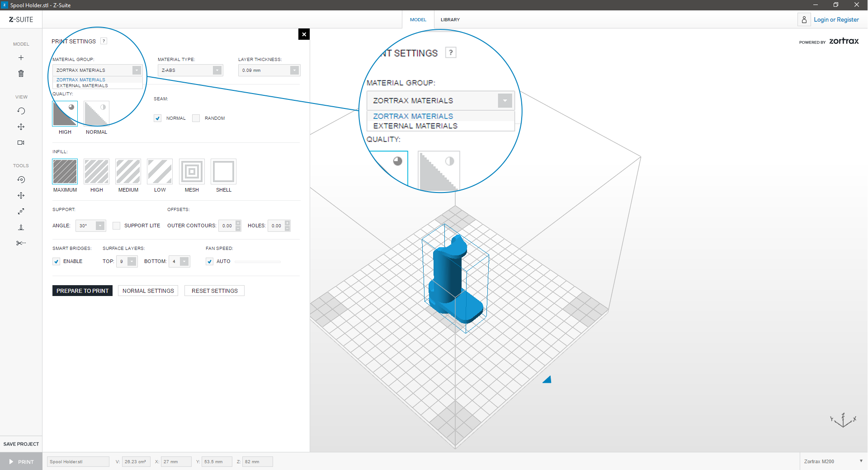The height and width of the screenshot is (470, 868).
Task: Enable the Random seam checkbox
Action: pyautogui.click(x=196, y=118)
